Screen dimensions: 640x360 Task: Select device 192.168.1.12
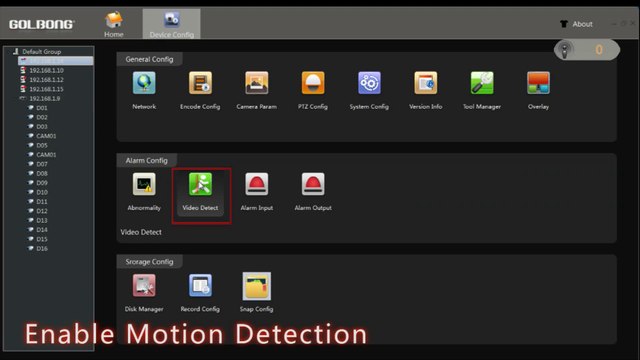(46, 80)
